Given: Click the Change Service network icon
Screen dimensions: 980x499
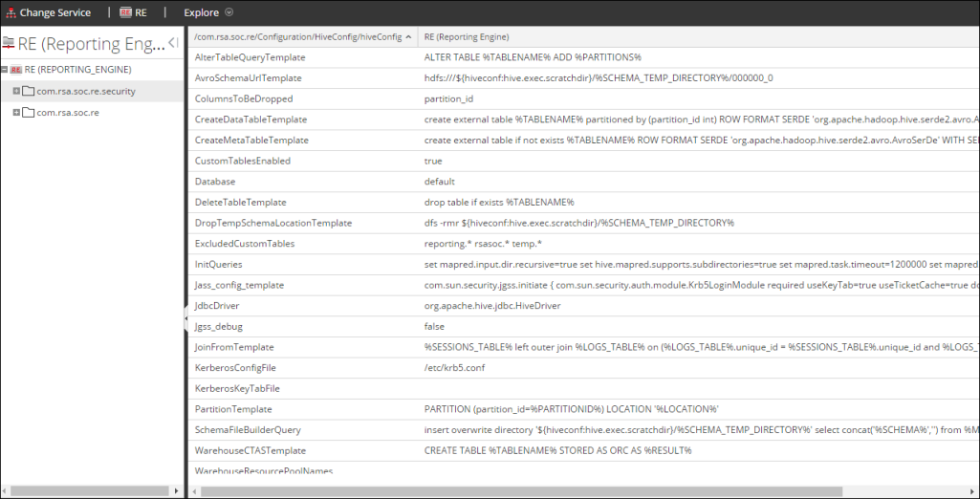Looking at the screenshot, I should [x=11, y=12].
